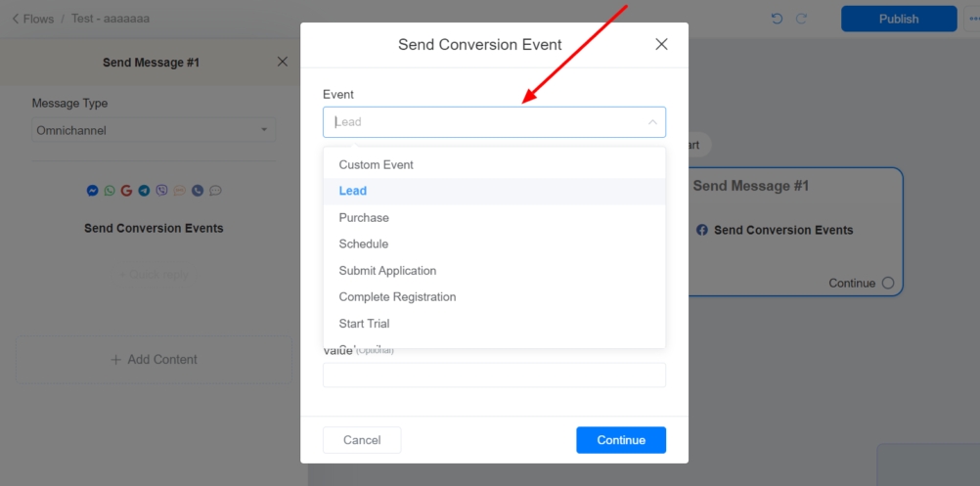Click the WhatsApp channel icon
This screenshot has width=980, height=486.
click(x=110, y=191)
